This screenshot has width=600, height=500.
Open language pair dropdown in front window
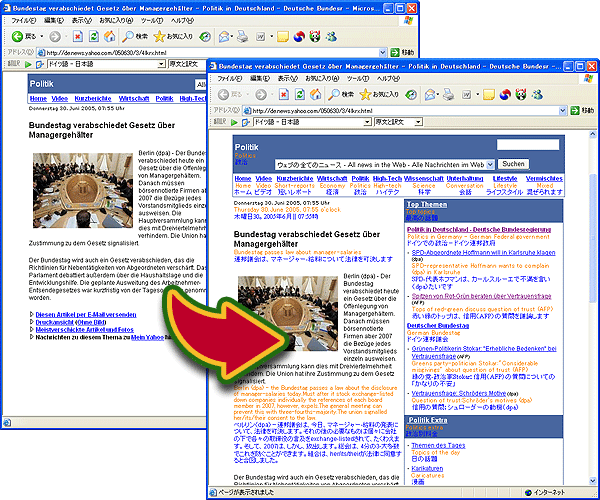367,122
